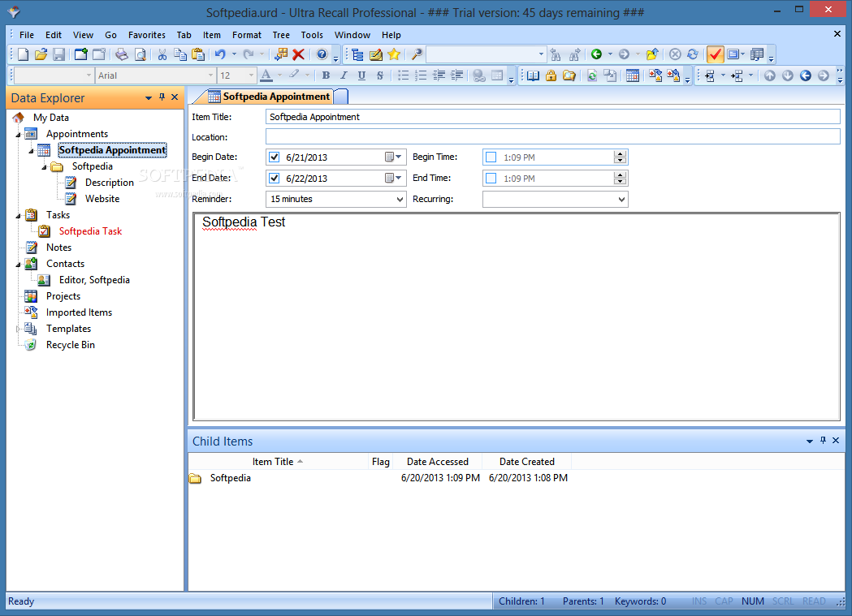Click the Save disk icon
The height and width of the screenshot is (616, 852).
click(58, 54)
